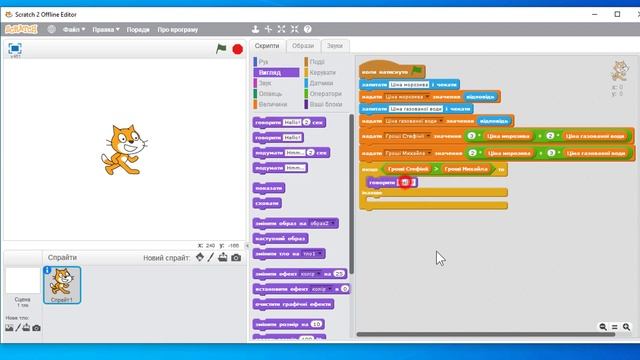Open Про програму
Viewport: 640px width, 360px height.
pyautogui.click(x=178, y=29)
